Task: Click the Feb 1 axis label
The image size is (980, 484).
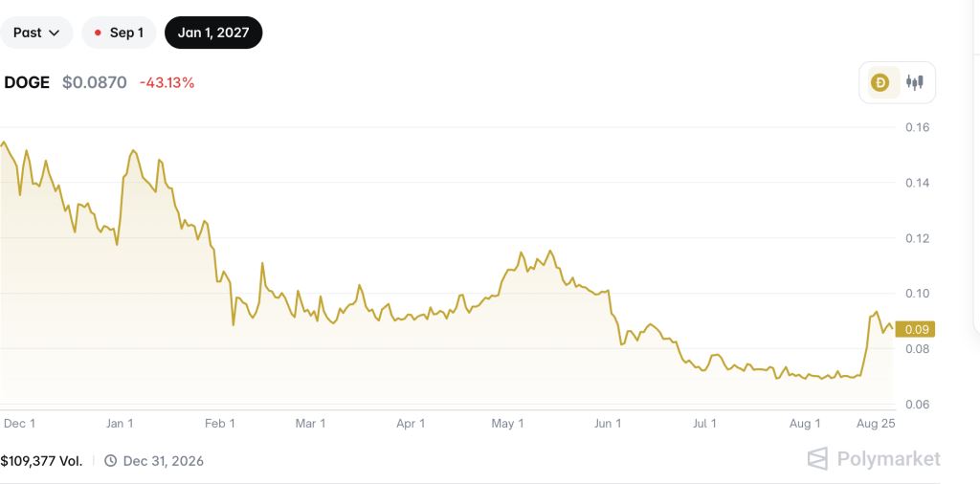Action: pyautogui.click(x=219, y=424)
